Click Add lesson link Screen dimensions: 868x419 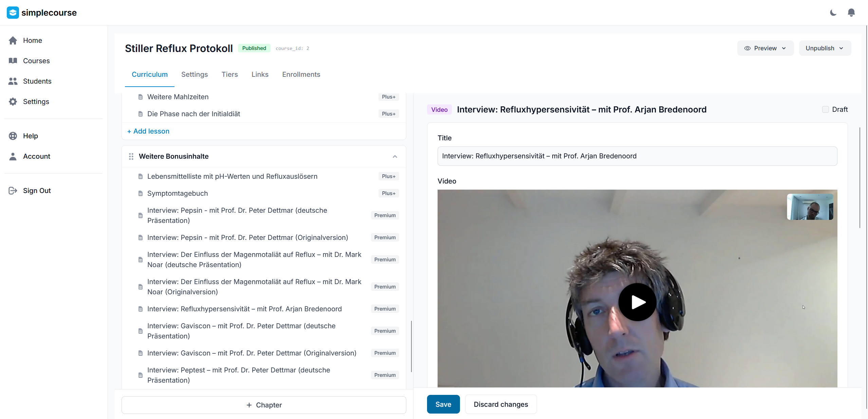coord(148,131)
